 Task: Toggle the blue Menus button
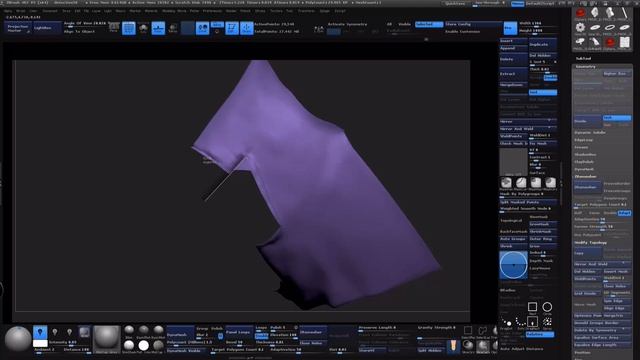[517, 4]
